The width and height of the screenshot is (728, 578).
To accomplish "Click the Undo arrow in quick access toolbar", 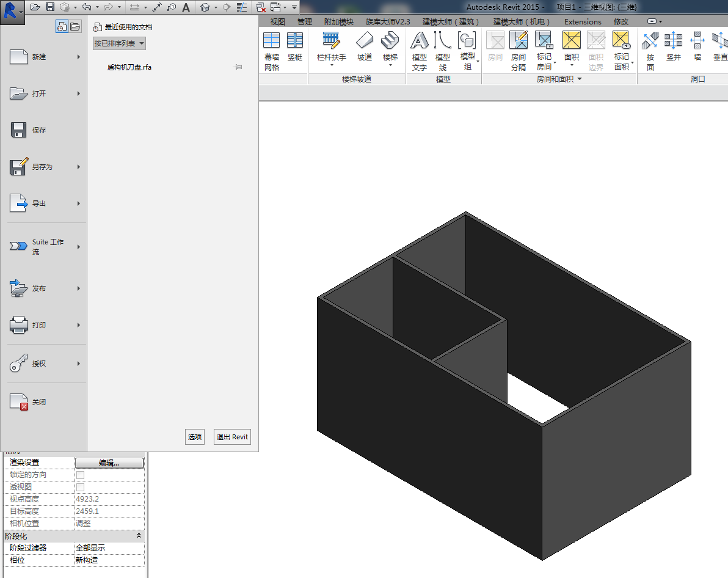I will 86,7.
